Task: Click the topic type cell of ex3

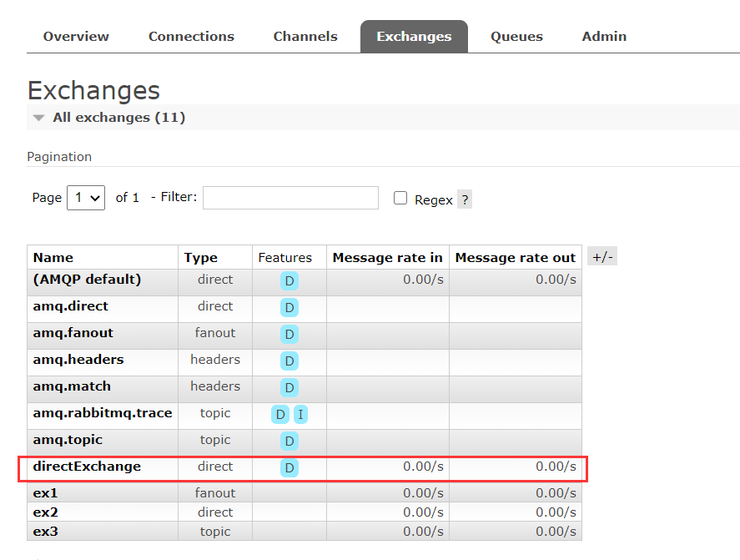Action: pos(215,532)
